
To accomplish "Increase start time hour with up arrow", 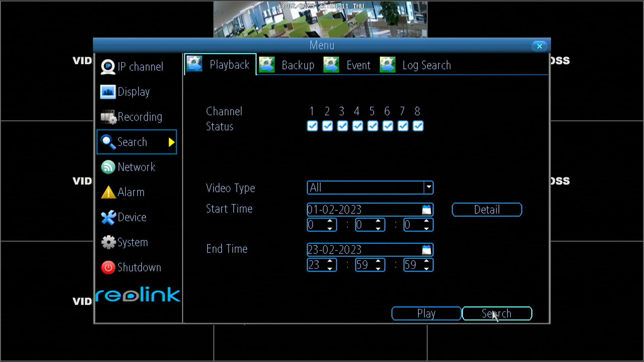I will (330, 221).
